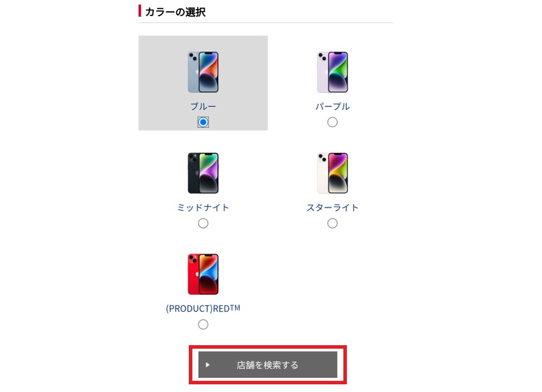Click the 店舗を検索する button
Viewport: 542px width, 392px height.
[268, 365]
